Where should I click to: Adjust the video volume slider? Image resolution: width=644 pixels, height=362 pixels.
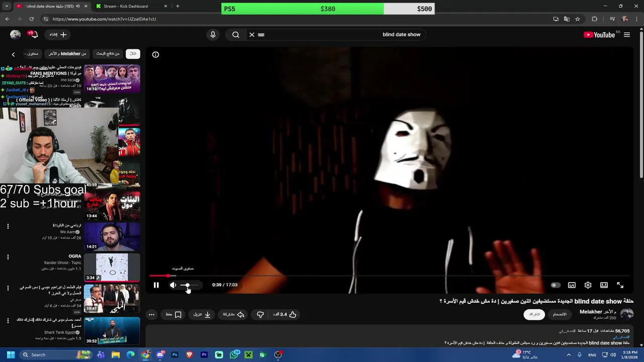point(190,285)
